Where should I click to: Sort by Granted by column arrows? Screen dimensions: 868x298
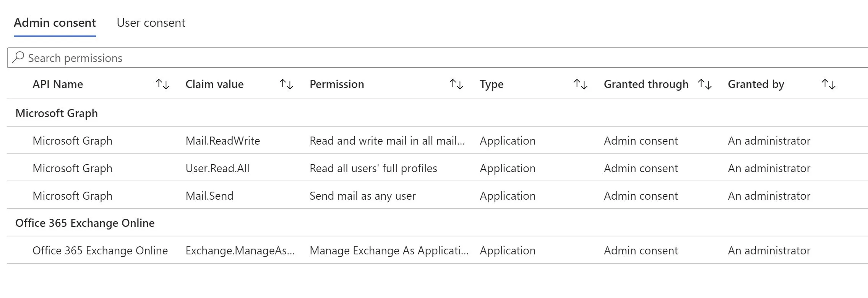tap(829, 84)
